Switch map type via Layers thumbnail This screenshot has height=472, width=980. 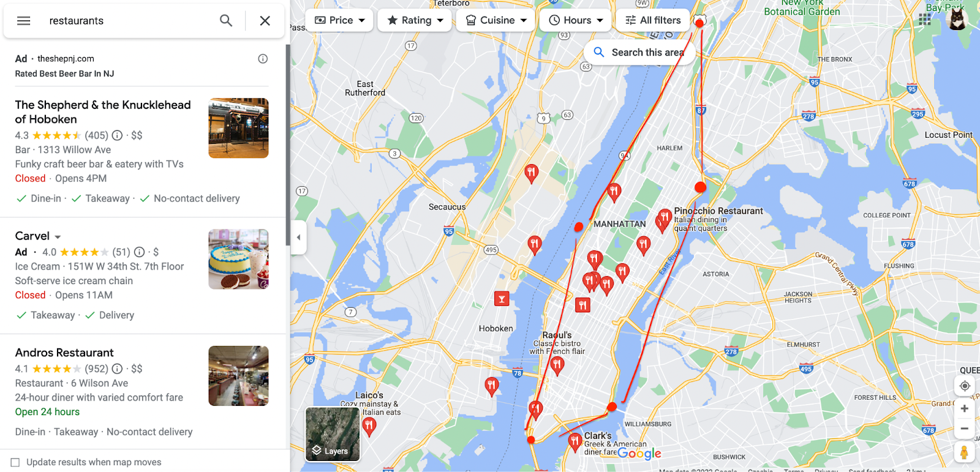coord(333,434)
